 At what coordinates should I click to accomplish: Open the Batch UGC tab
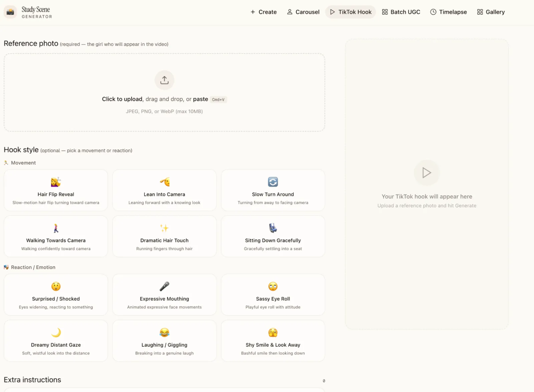point(401,12)
